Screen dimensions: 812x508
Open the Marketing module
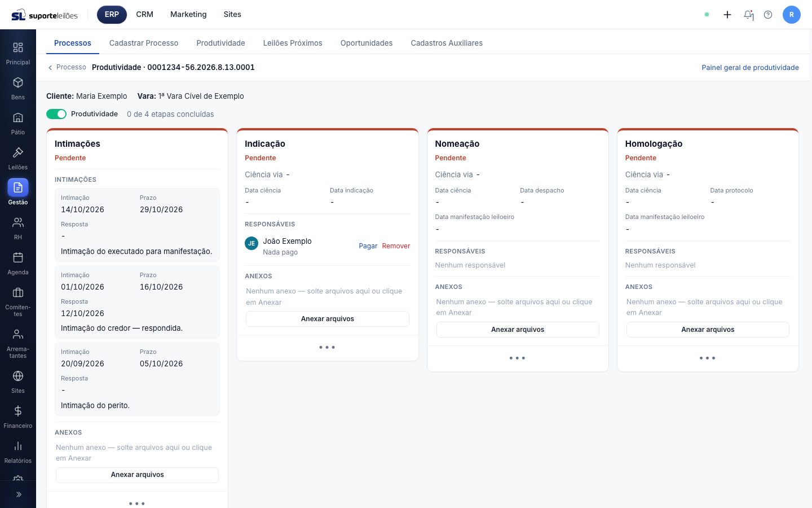tap(188, 15)
